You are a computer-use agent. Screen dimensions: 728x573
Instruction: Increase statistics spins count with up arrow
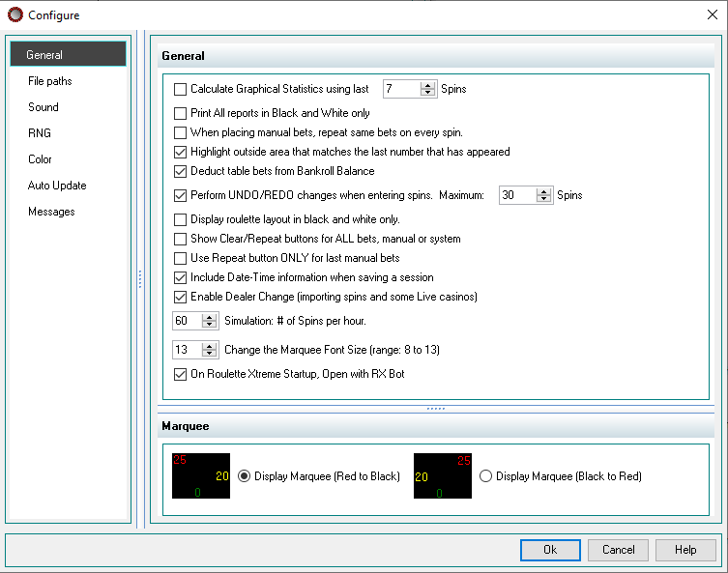coord(427,85)
